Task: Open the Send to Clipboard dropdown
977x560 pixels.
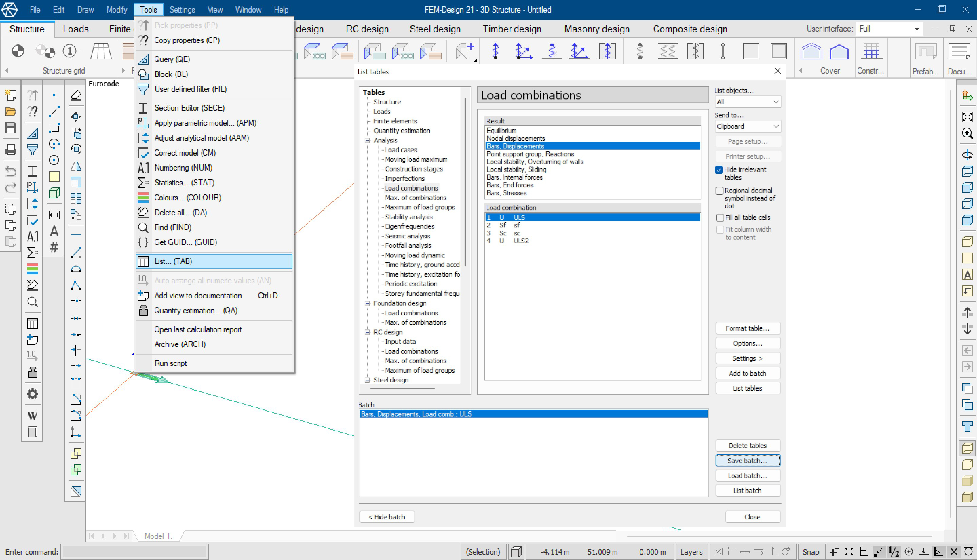Action: (748, 126)
